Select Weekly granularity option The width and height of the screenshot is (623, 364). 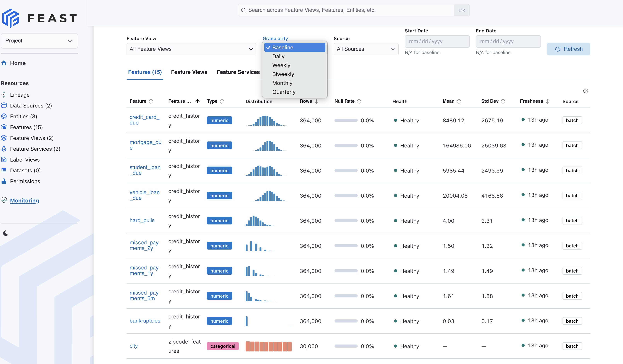[x=295, y=65]
